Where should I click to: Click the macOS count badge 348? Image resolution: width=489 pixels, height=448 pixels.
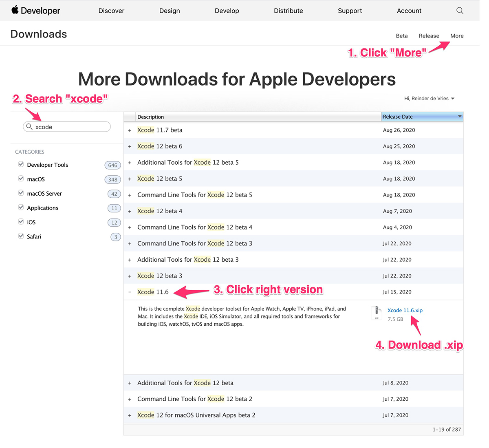[x=113, y=179]
